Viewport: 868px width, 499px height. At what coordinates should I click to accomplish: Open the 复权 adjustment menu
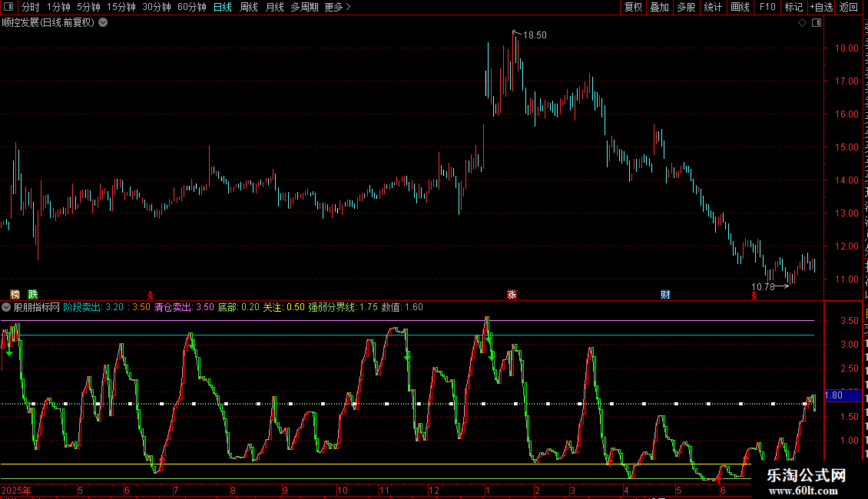coord(633,7)
